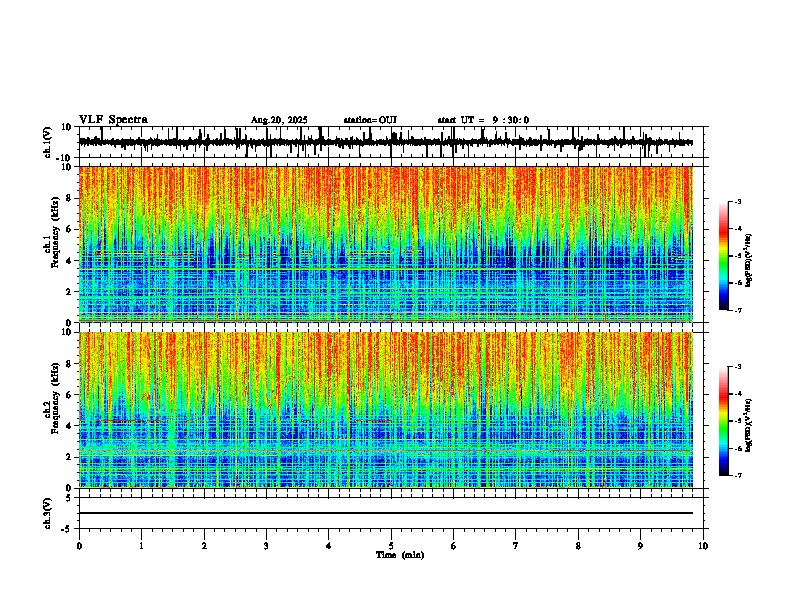Image resolution: width=792 pixels, height=612 pixels.
Task: Click the "-3" label on ch.2 color bar
Action: click(x=738, y=367)
